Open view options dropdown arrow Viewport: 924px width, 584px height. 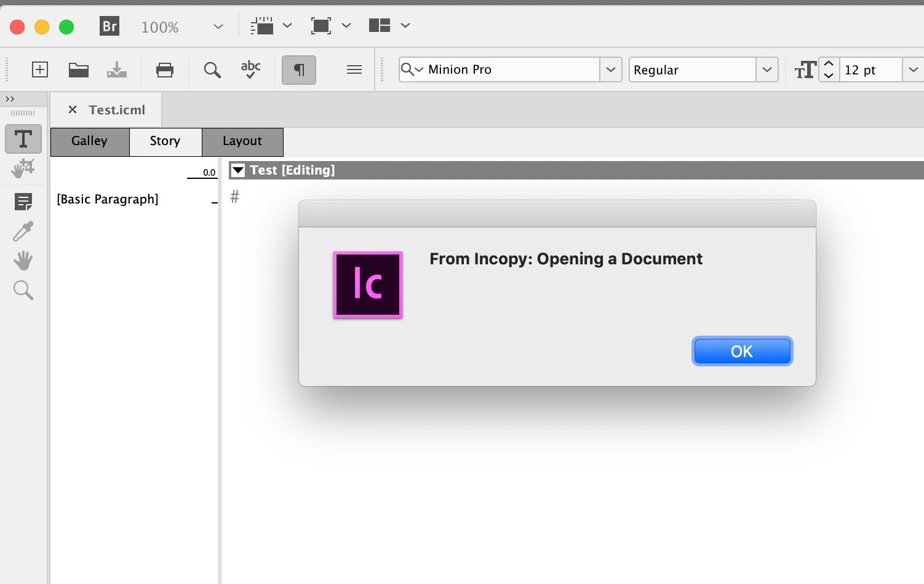coord(287,26)
